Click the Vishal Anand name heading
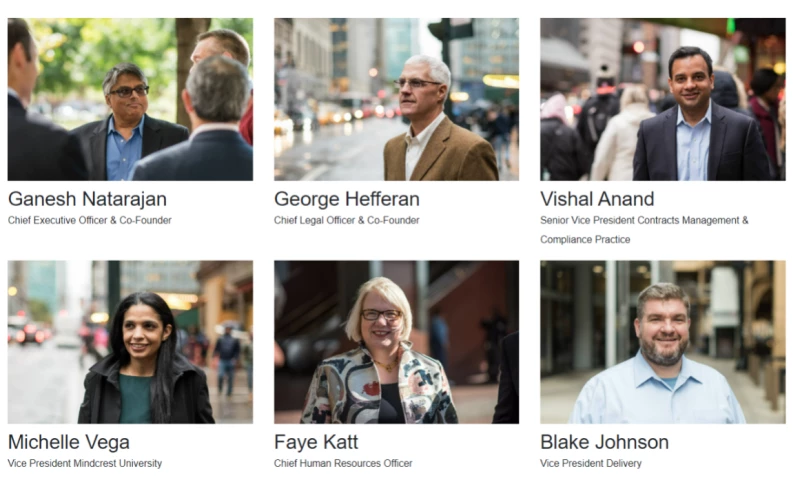800x480 pixels. coord(597,199)
